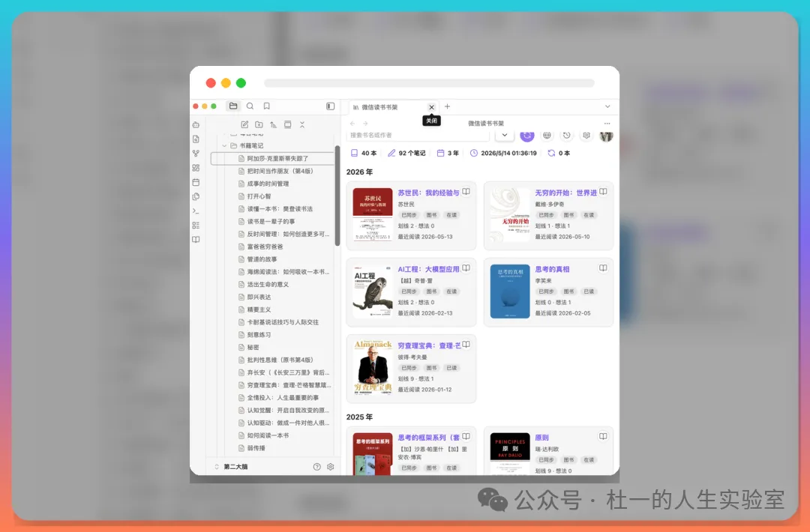This screenshot has height=532, width=810.
Task: Create a new folder icon
Action: [259, 124]
